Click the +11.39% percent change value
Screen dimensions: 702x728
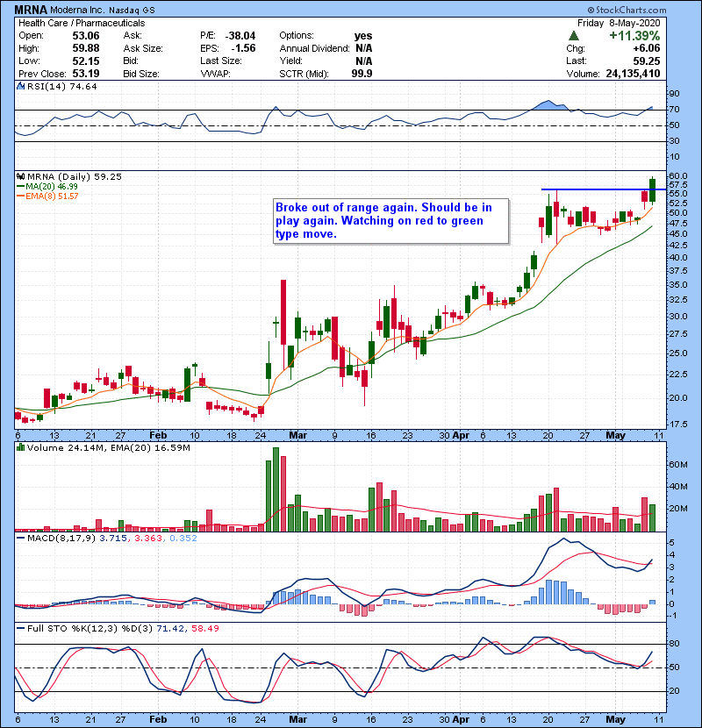(x=634, y=36)
